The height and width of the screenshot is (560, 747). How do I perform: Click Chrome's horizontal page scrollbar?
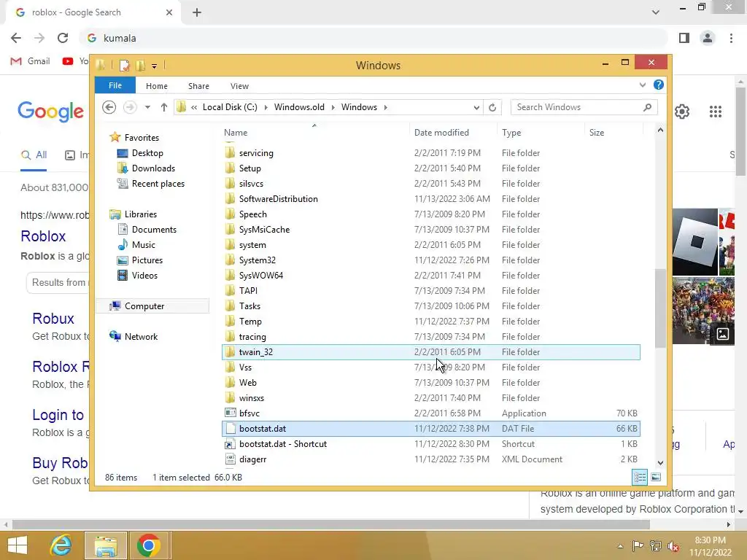pos(331,524)
